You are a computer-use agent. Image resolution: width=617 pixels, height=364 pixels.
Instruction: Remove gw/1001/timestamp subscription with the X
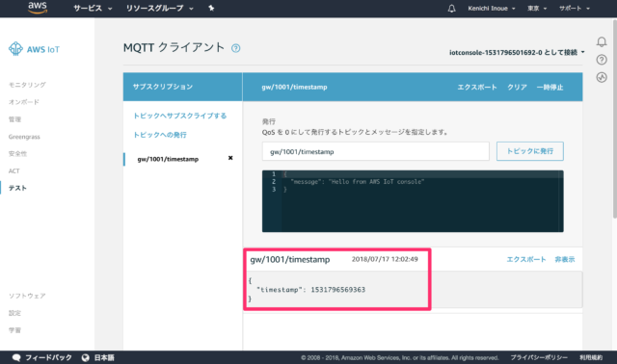230,158
